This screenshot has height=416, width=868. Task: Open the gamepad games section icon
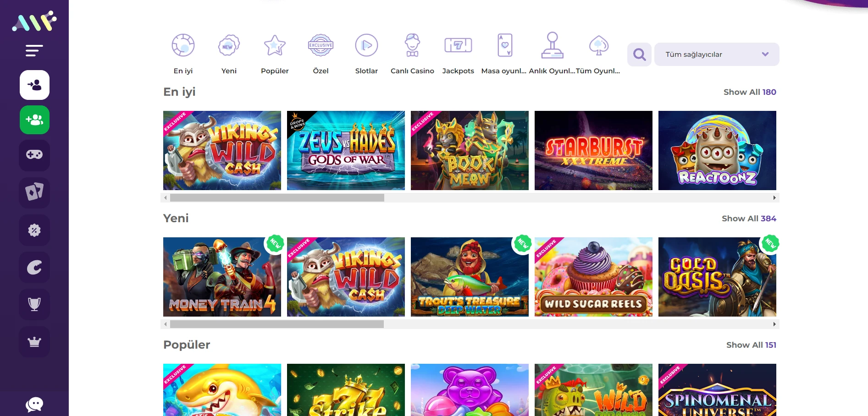(34, 155)
